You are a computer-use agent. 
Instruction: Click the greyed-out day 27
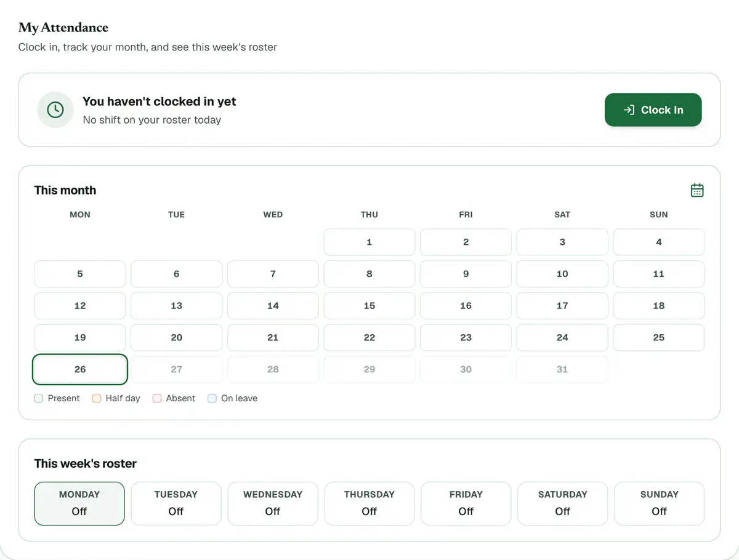point(177,369)
